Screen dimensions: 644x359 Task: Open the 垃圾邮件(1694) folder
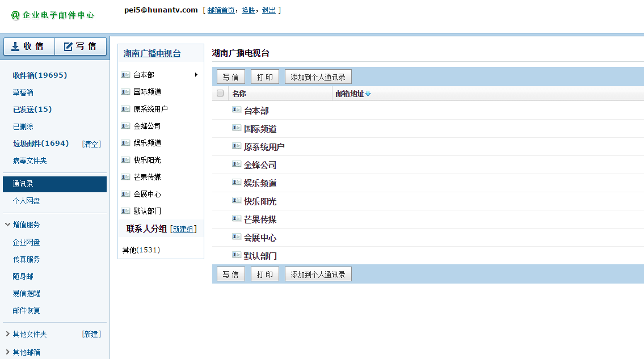point(41,143)
